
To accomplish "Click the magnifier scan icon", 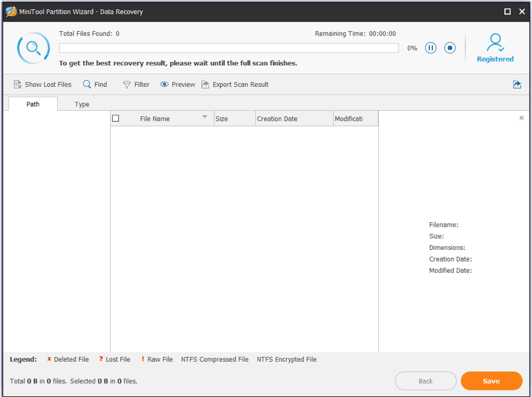I will [33, 48].
